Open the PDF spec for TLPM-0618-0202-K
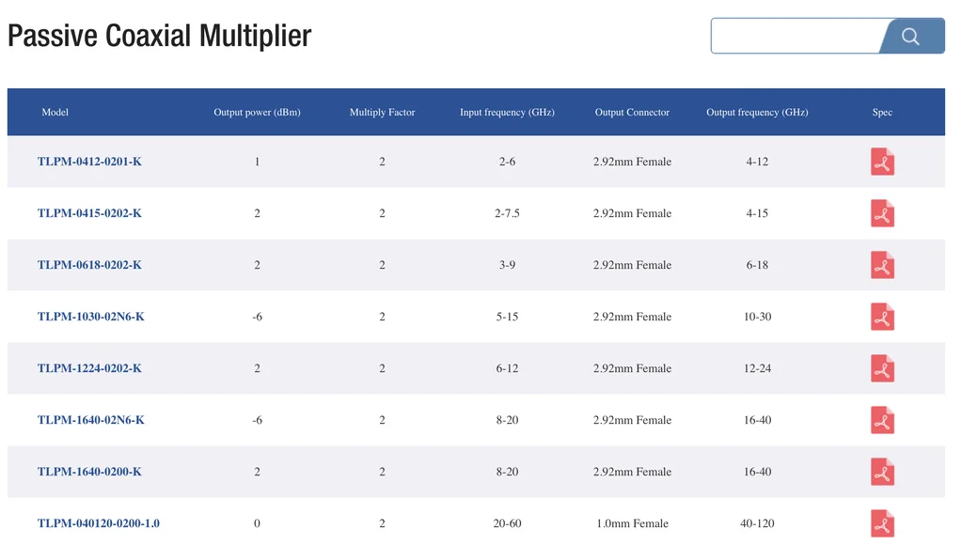Image resolution: width=962 pixels, height=560 pixels. 882,265
